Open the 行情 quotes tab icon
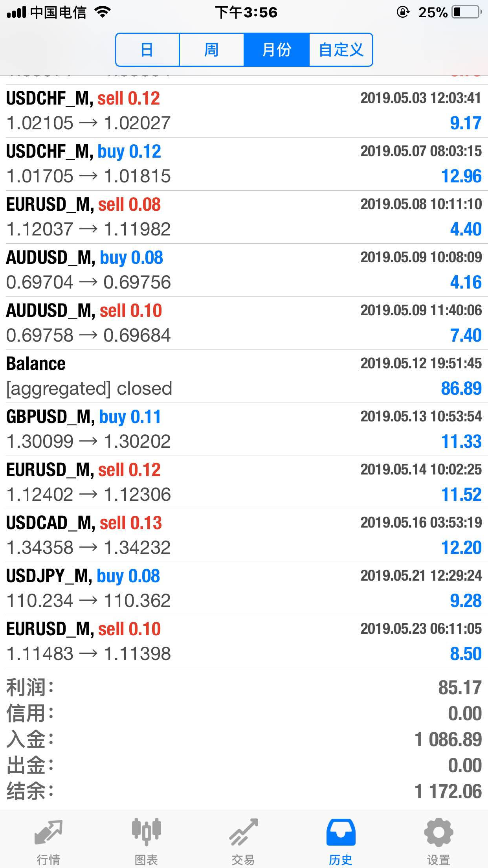 [x=48, y=833]
